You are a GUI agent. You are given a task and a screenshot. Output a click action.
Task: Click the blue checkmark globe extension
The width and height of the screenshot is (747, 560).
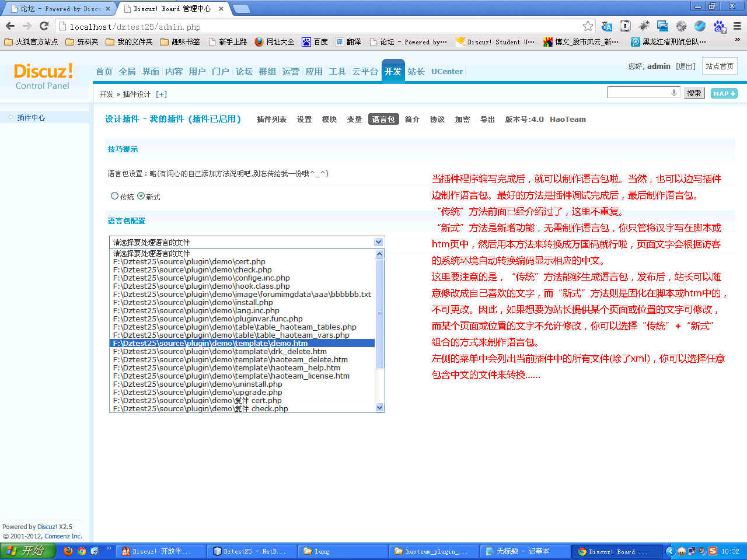pos(700,26)
